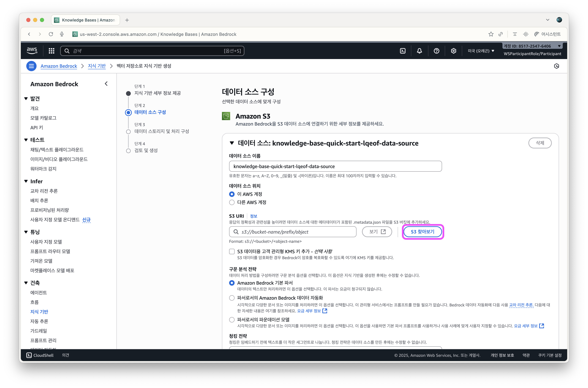Focus the data source name input field

coord(335,166)
